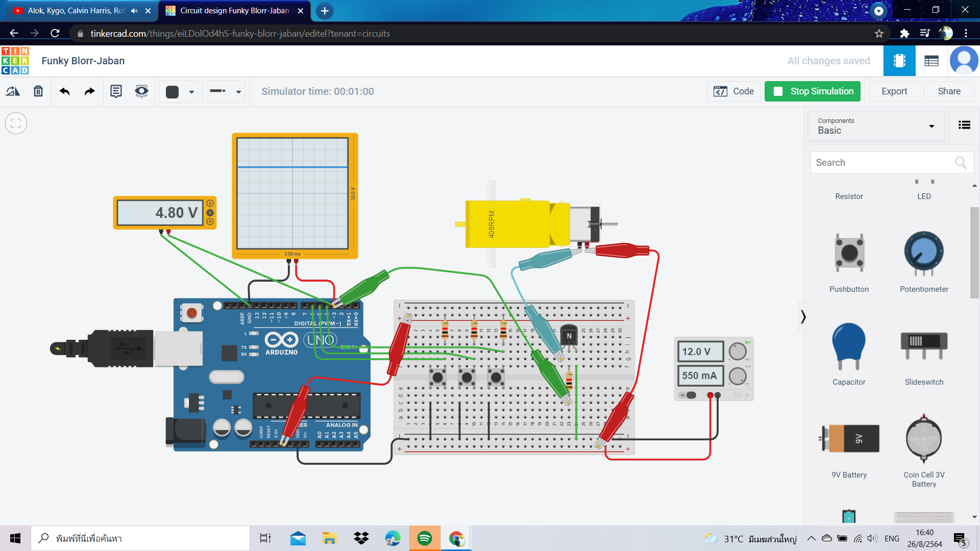Switch to circuit view icon
Image resolution: width=980 pixels, height=551 pixels.
pos(899,61)
